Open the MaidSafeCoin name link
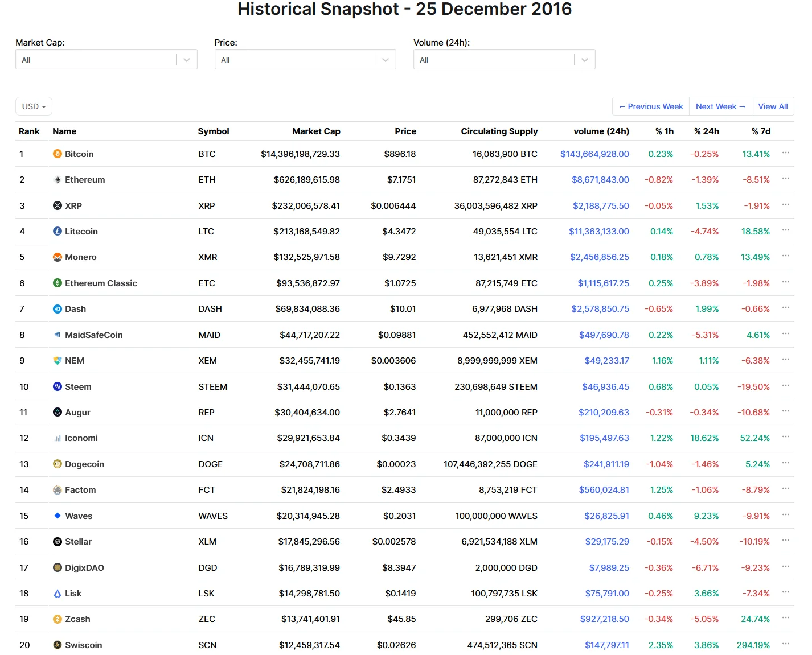This screenshot has height=655, width=812. point(94,335)
